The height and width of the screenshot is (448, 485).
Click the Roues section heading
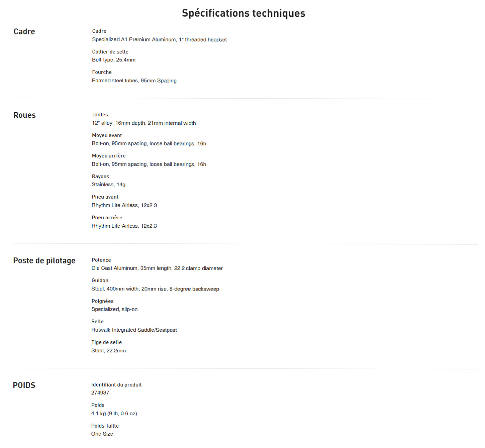(x=24, y=115)
